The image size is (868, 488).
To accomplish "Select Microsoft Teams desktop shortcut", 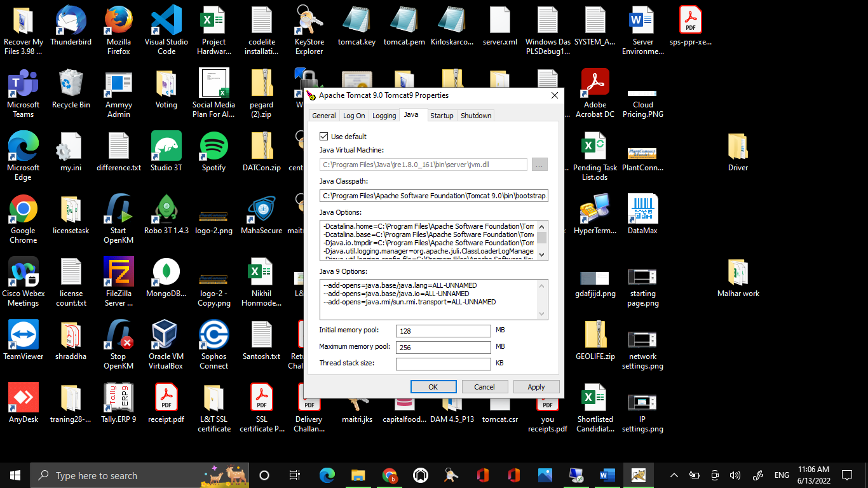I will 24,93.
